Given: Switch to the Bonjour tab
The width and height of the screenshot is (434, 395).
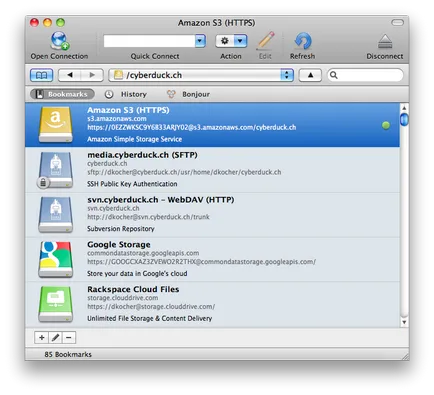Looking at the screenshot, I should (189, 94).
